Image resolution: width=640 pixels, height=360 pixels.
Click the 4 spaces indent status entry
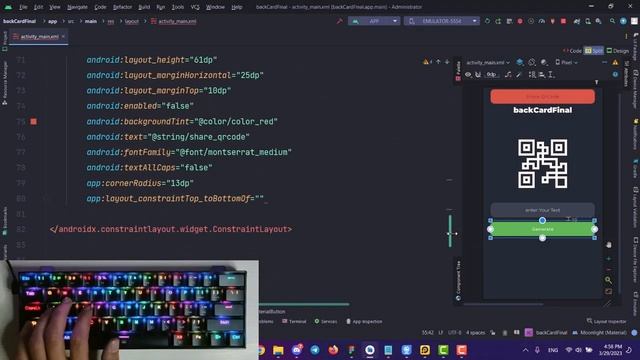pos(476,333)
